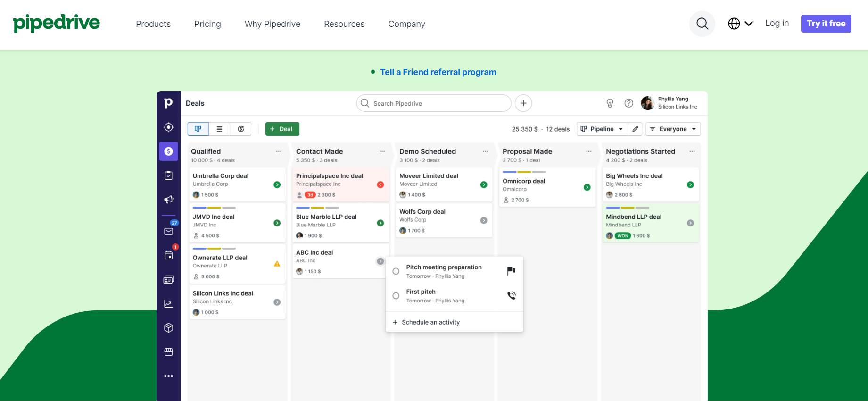
Task: Open the Company menu
Action: click(406, 24)
